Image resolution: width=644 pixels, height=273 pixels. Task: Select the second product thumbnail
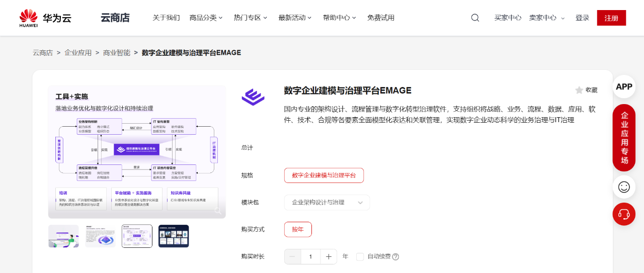(x=100, y=236)
